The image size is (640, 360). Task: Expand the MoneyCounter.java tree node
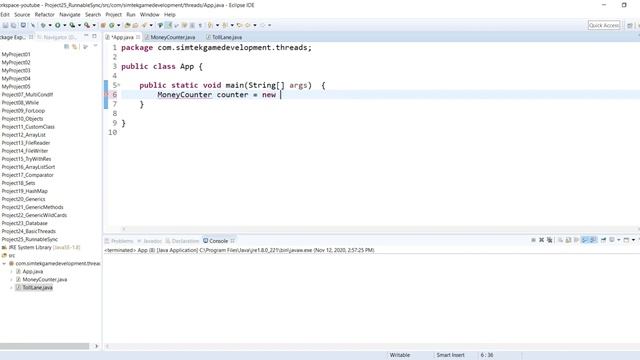pos(11,280)
